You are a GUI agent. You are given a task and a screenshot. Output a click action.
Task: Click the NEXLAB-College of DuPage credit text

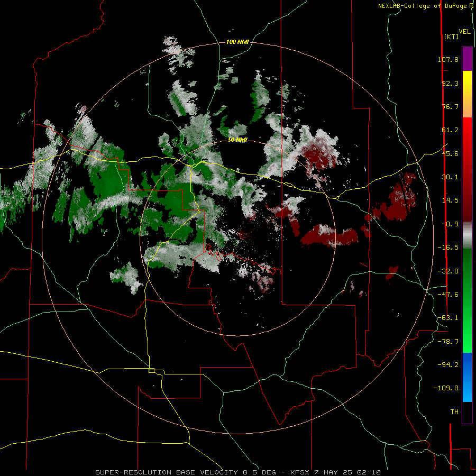(x=424, y=6)
